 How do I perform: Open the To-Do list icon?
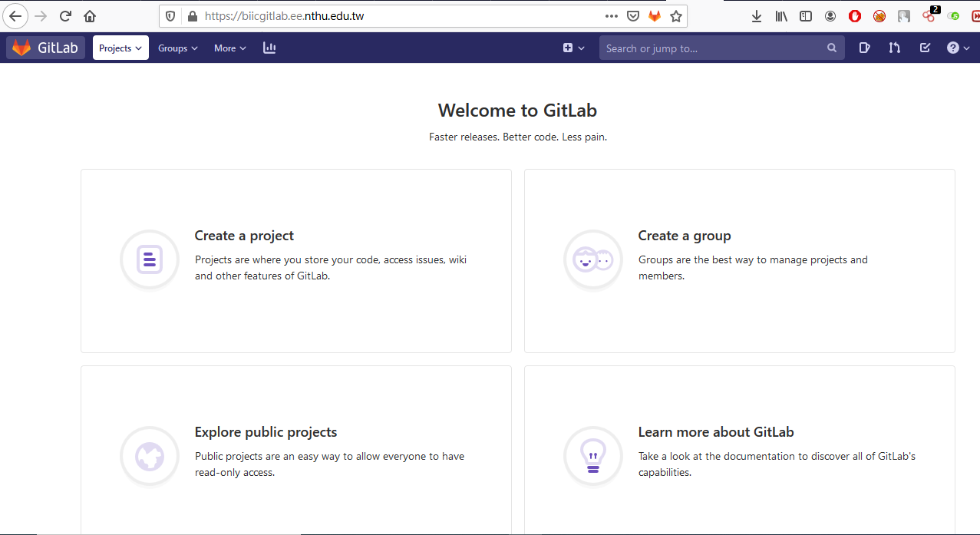(925, 48)
